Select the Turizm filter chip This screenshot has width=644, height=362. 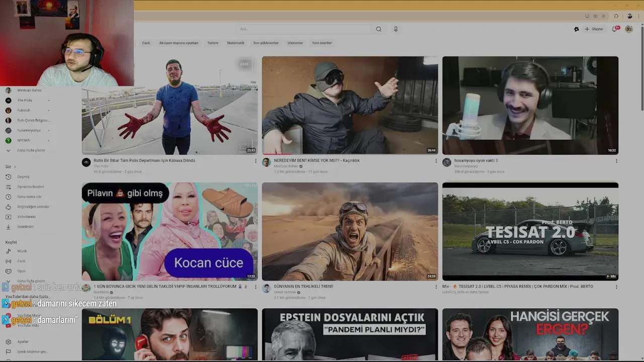pyautogui.click(x=213, y=43)
